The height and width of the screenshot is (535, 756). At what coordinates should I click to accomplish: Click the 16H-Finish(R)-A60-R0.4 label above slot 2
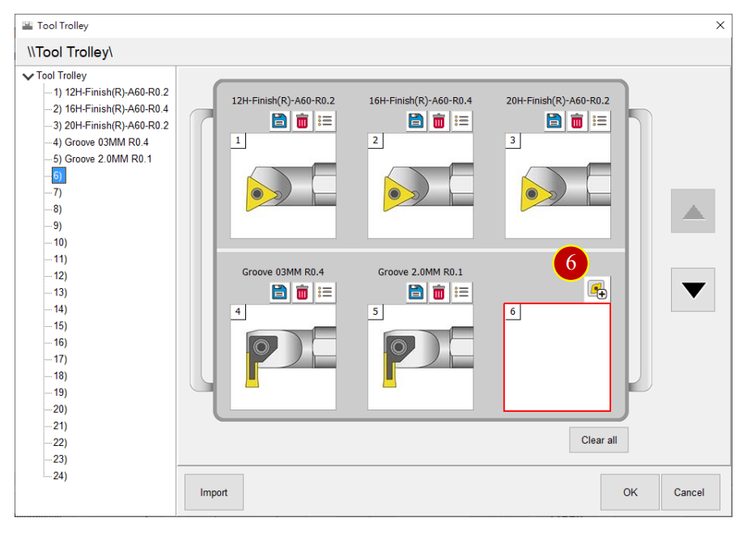[420, 100]
